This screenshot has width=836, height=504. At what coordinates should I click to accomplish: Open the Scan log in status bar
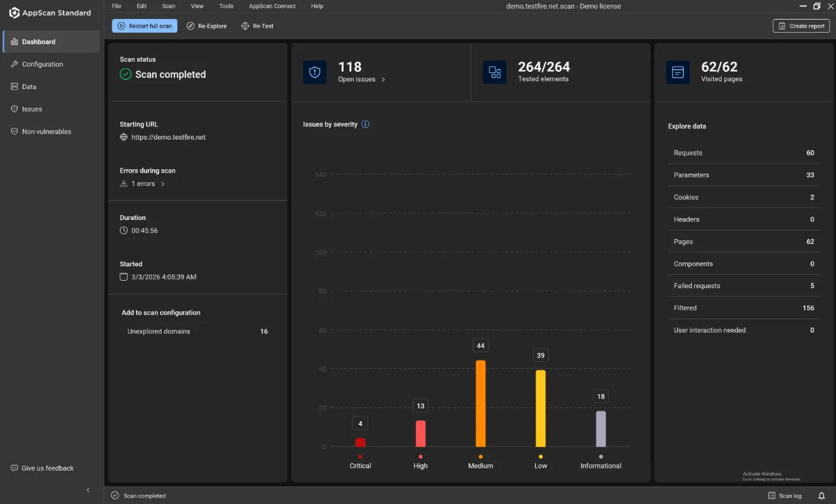(x=784, y=496)
